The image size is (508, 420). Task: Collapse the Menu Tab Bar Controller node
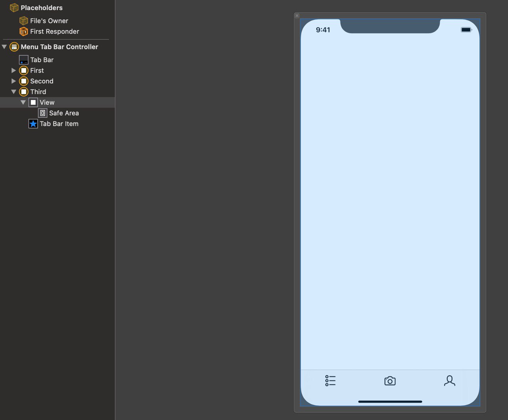click(x=4, y=47)
